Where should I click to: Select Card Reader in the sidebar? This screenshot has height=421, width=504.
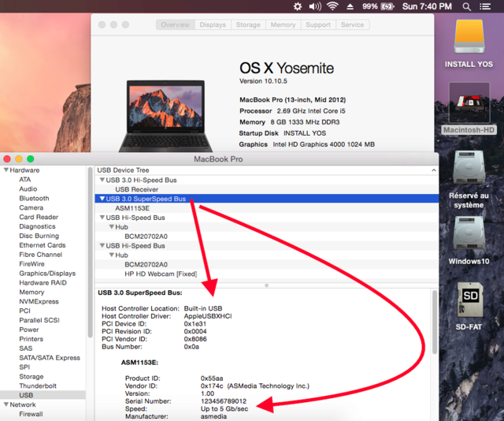tap(39, 217)
